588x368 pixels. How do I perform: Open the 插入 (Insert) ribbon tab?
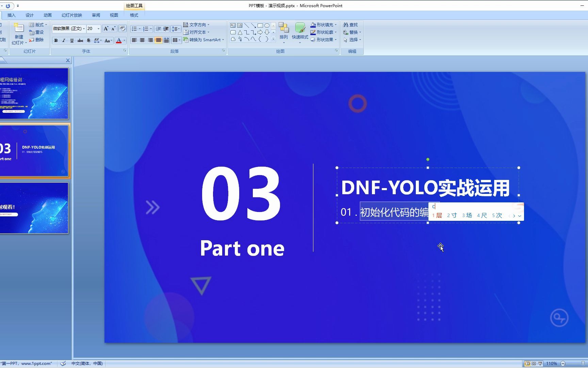click(12, 15)
